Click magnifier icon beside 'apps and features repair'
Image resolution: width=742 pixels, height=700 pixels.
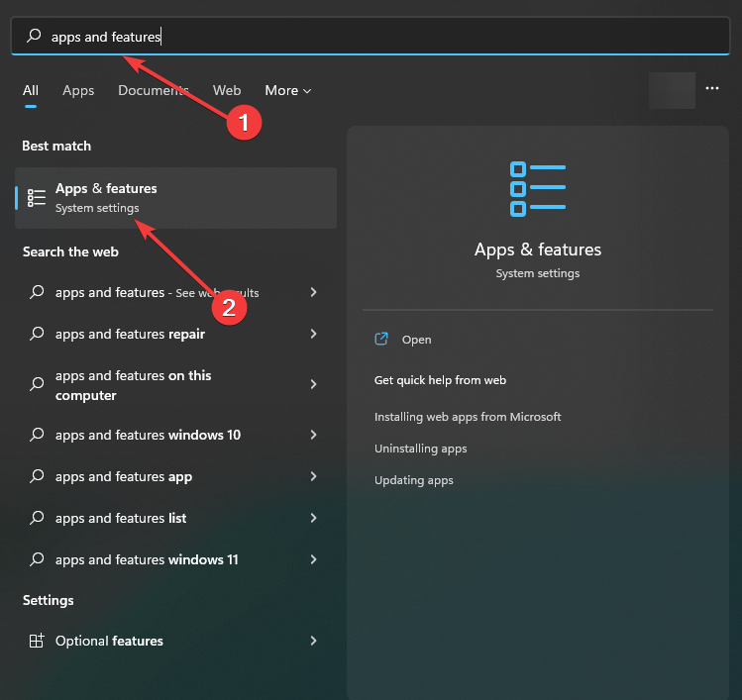[x=37, y=334]
